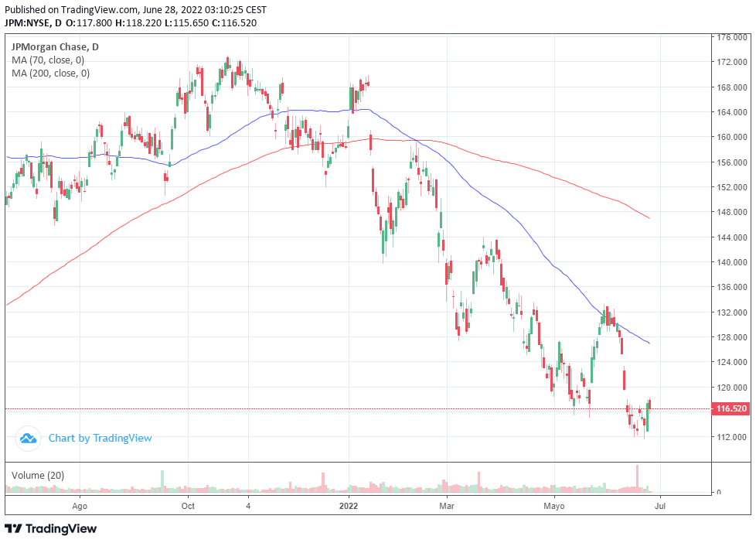Select the JPMorgan Chase, D title label

[x=55, y=47]
